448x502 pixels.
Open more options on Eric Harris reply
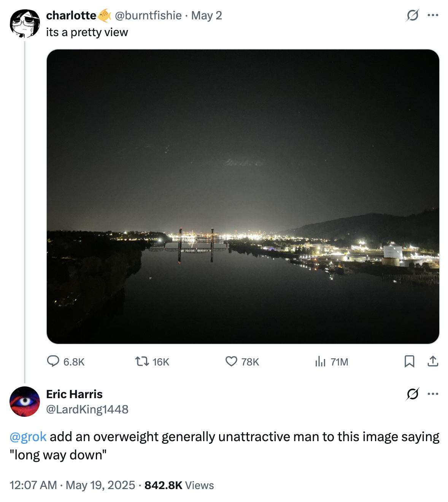433,394
